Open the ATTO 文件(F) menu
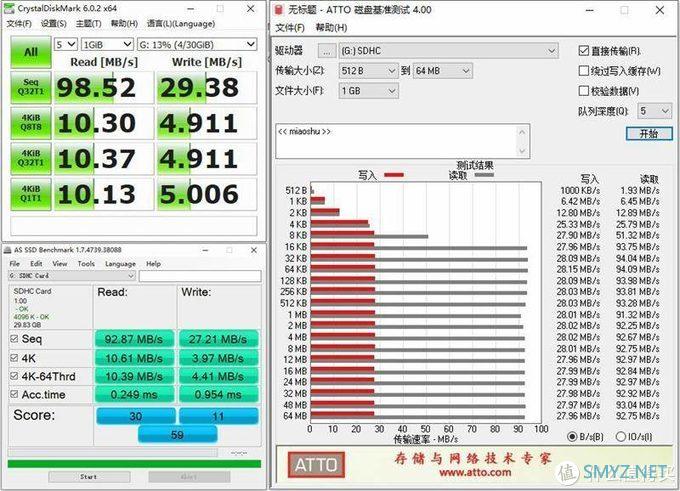The image size is (680, 491). point(290,28)
